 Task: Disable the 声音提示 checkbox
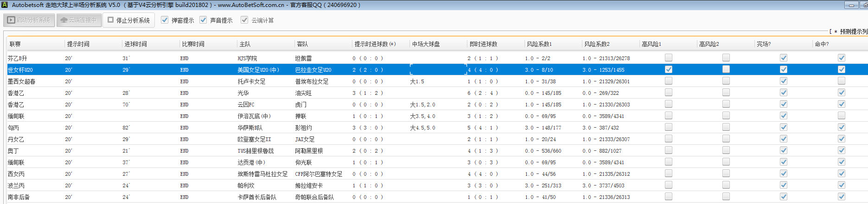203,20
